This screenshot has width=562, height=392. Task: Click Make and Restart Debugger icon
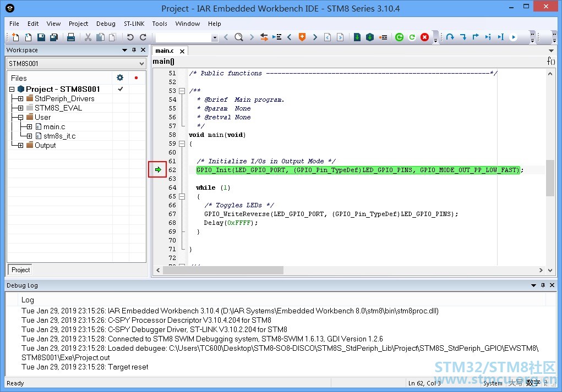pos(399,37)
